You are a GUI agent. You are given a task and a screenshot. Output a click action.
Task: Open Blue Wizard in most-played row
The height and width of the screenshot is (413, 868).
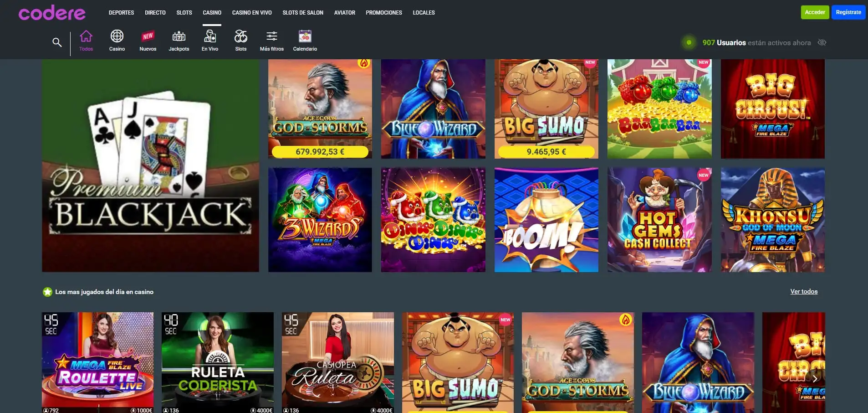[698, 362]
